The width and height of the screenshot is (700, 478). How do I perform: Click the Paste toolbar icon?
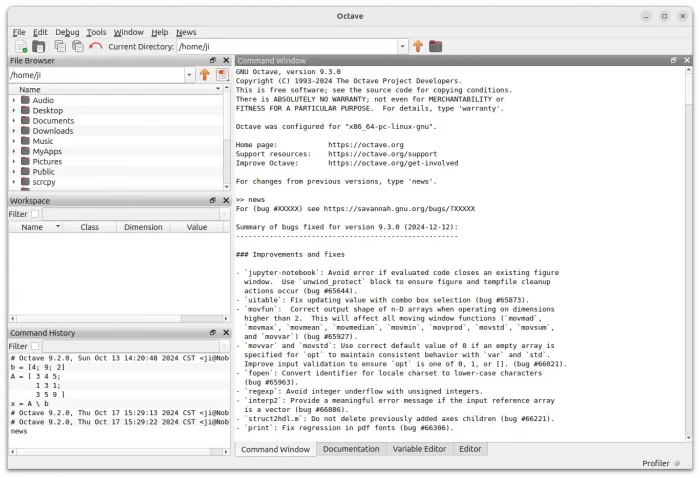click(78, 46)
